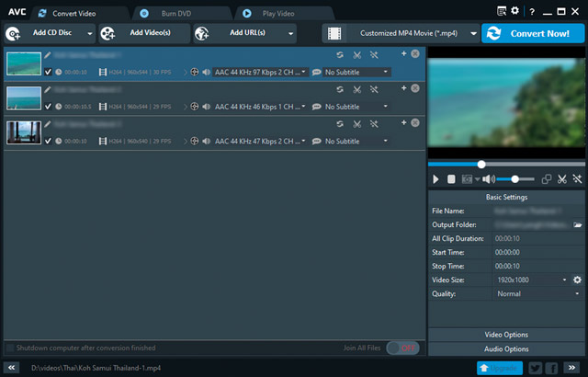Click the pencil rename icon in the 29 FPS 960x544 row

tap(47, 90)
